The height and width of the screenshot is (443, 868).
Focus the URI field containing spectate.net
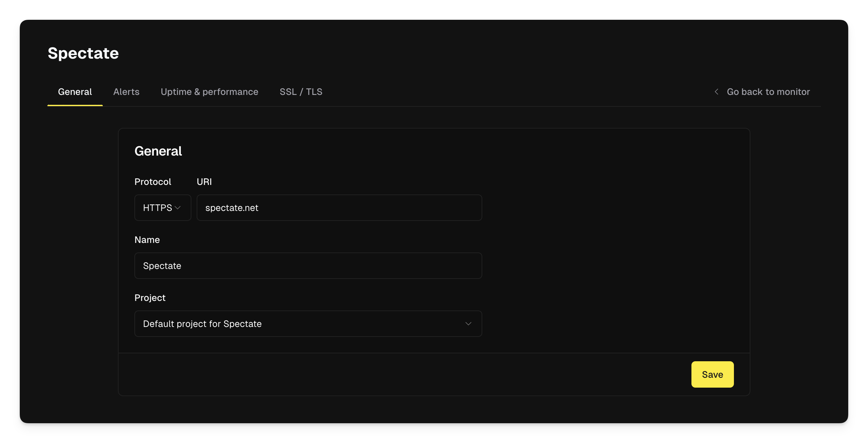339,208
